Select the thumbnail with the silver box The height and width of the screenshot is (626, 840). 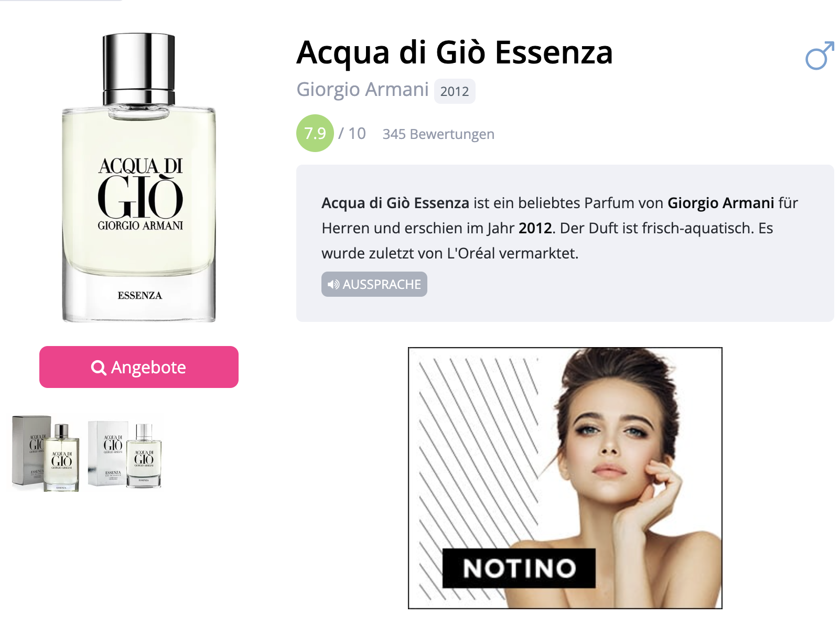pos(46,454)
